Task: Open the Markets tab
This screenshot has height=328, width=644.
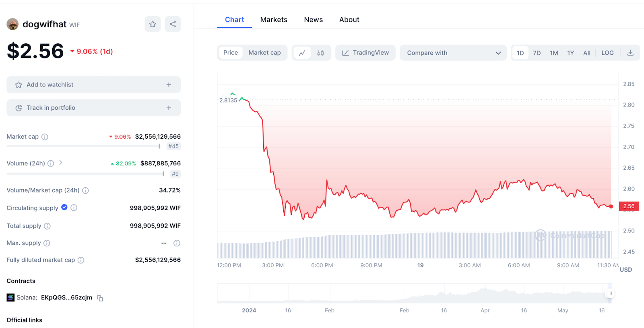Action: coord(274,20)
